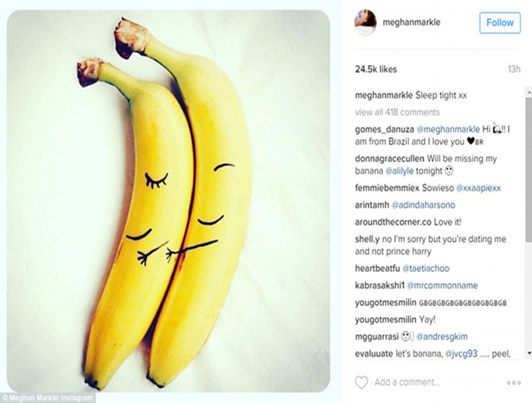
Task: Open @alilyle mention link
Action: click(x=399, y=171)
